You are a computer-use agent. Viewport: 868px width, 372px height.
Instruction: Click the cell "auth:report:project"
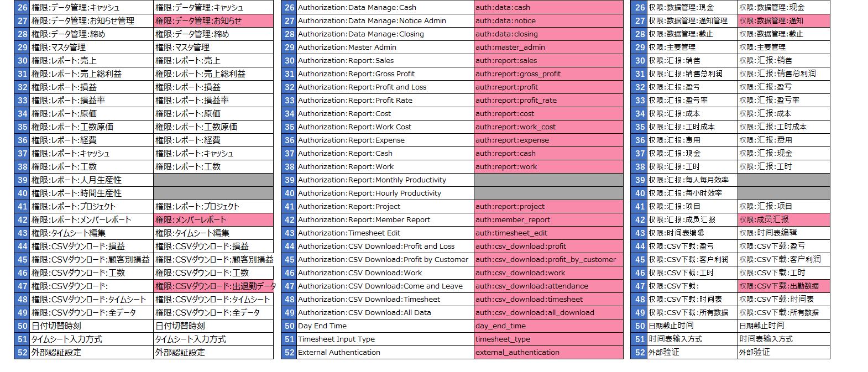click(548, 207)
